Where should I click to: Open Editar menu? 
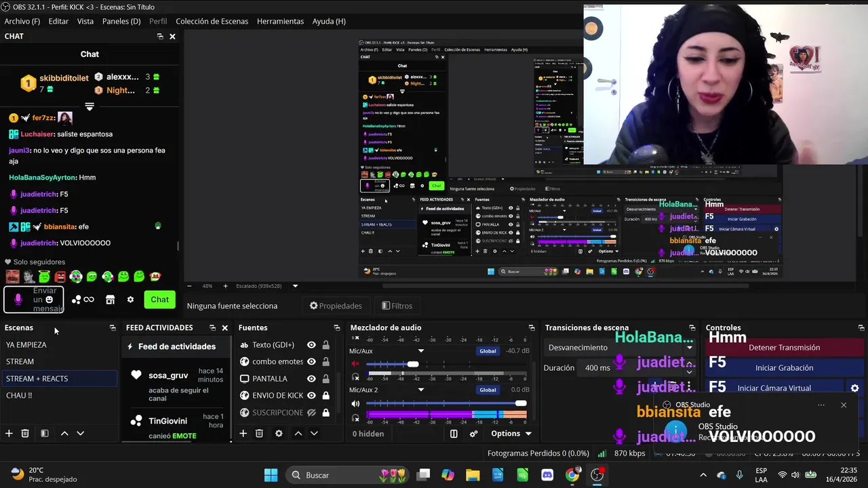point(58,21)
